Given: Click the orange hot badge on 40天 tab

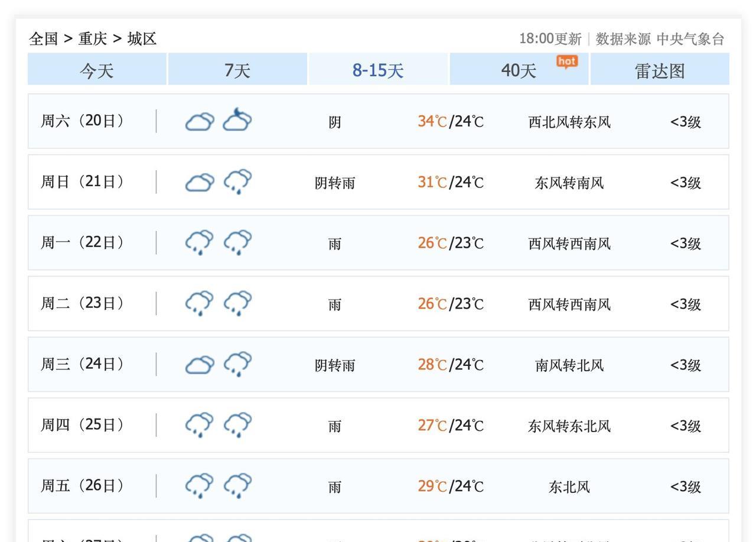Looking at the screenshot, I should coord(567,61).
